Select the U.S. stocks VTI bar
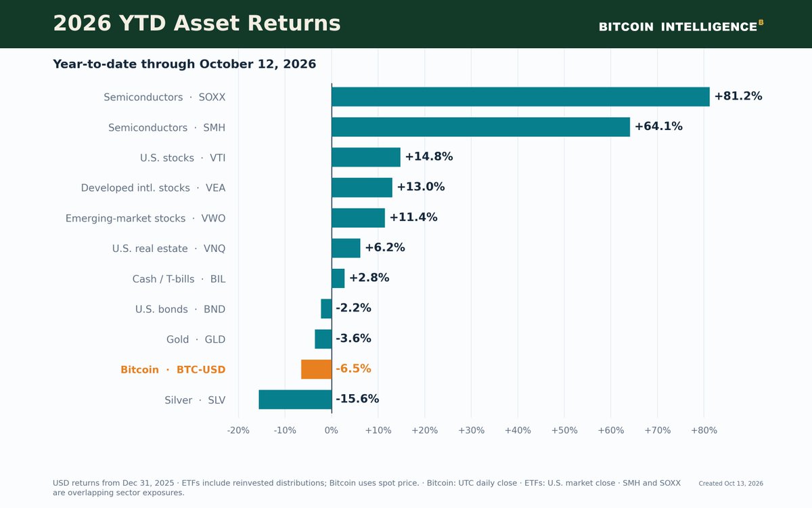The width and height of the screenshot is (812, 508). coord(366,157)
